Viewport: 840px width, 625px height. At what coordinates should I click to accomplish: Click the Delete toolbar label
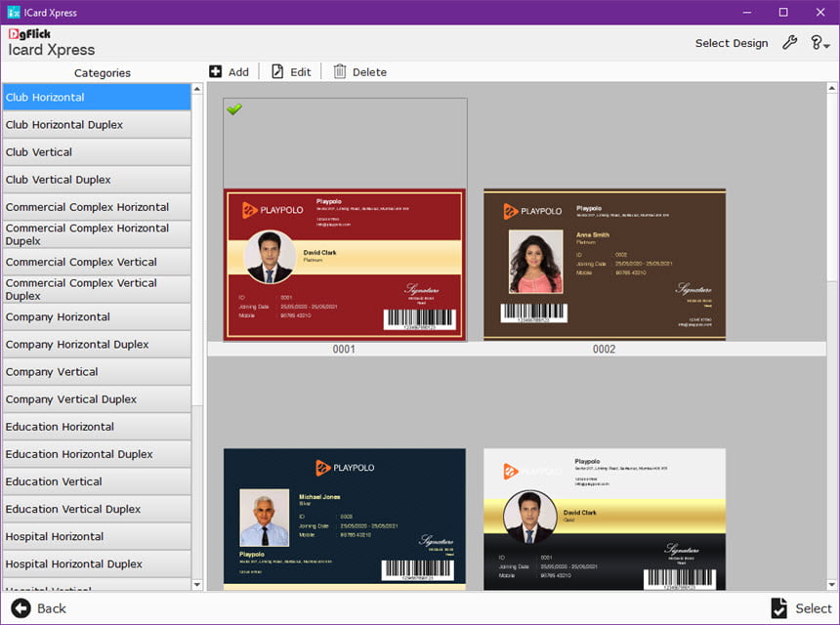pyautogui.click(x=369, y=72)
